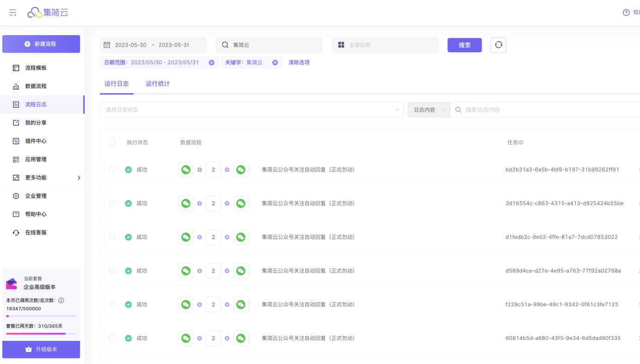Screen dimensions: 640x364
Task: Click the 数据流程 chart icon in sidebar
Action: (16, 86)
